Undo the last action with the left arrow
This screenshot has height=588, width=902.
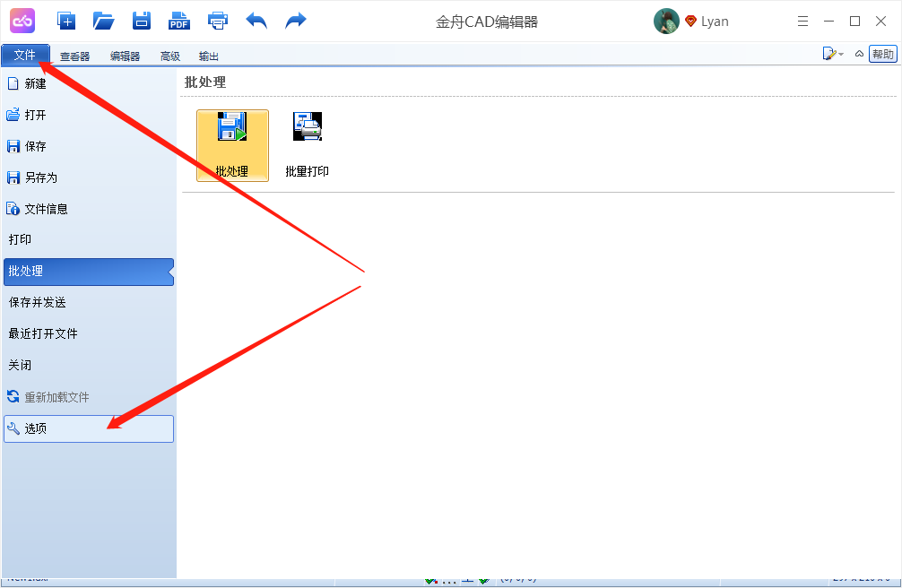pos(257,21)
